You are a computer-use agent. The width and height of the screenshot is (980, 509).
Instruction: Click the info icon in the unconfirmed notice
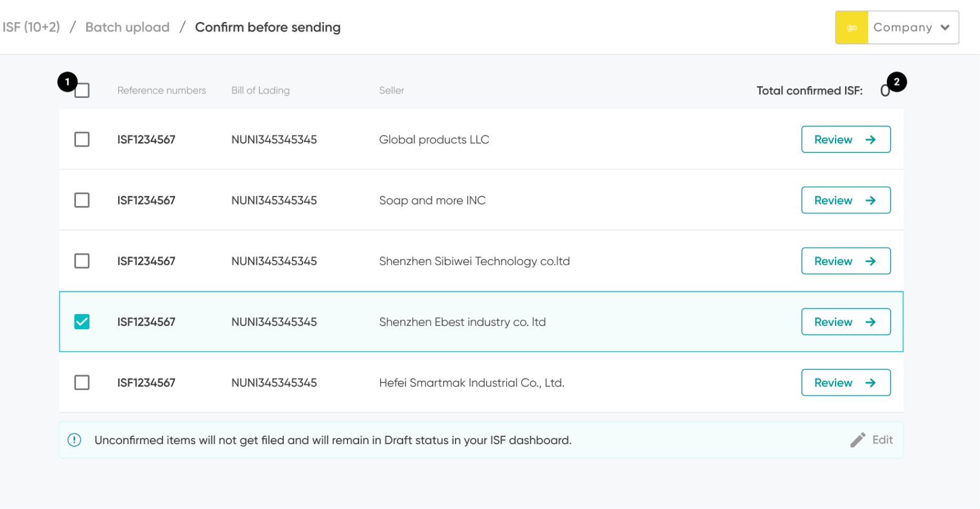click(x=74, y=440)
